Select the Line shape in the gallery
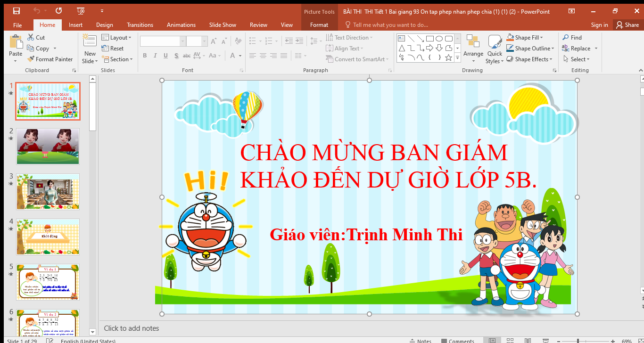This screenshot has height=343, width=644. [x=411, y=39]
